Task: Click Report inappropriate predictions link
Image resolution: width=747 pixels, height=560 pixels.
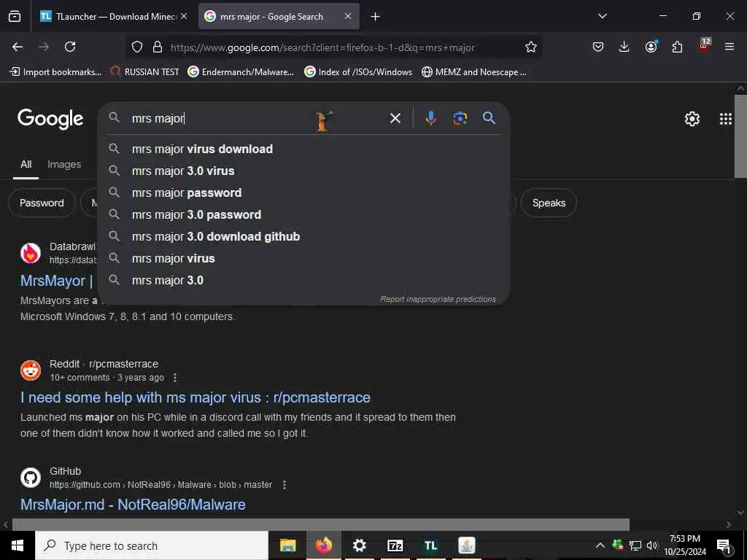Action: click(438, 299)
